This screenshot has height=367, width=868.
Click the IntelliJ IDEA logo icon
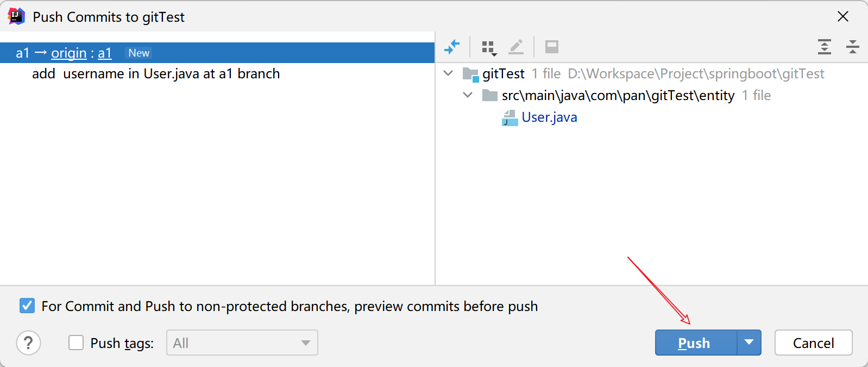pos(16,16)
